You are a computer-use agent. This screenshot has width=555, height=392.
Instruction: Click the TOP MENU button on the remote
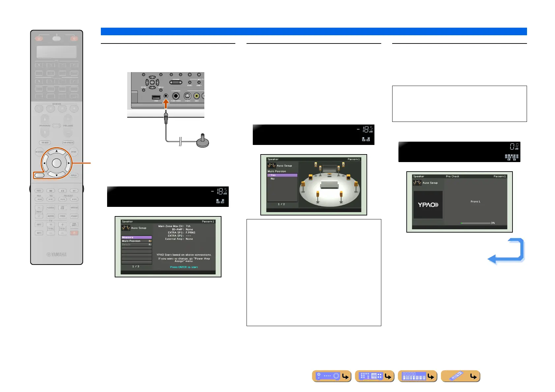coord(45,143)
